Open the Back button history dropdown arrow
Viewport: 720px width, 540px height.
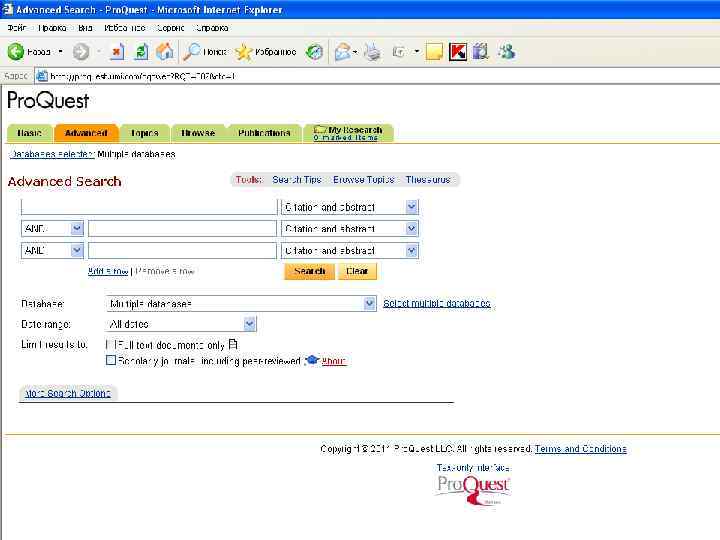(60, 52)
